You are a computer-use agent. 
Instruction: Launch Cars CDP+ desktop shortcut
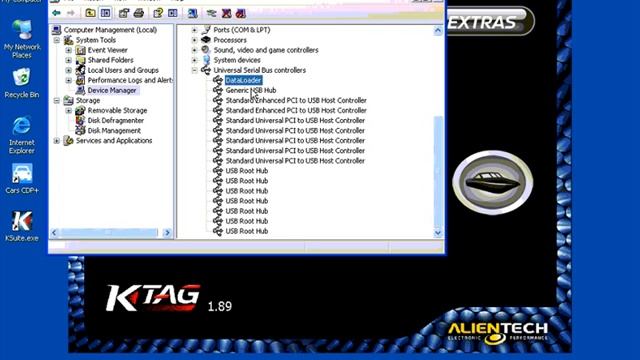pyautogui.click(x=22, y=178)
